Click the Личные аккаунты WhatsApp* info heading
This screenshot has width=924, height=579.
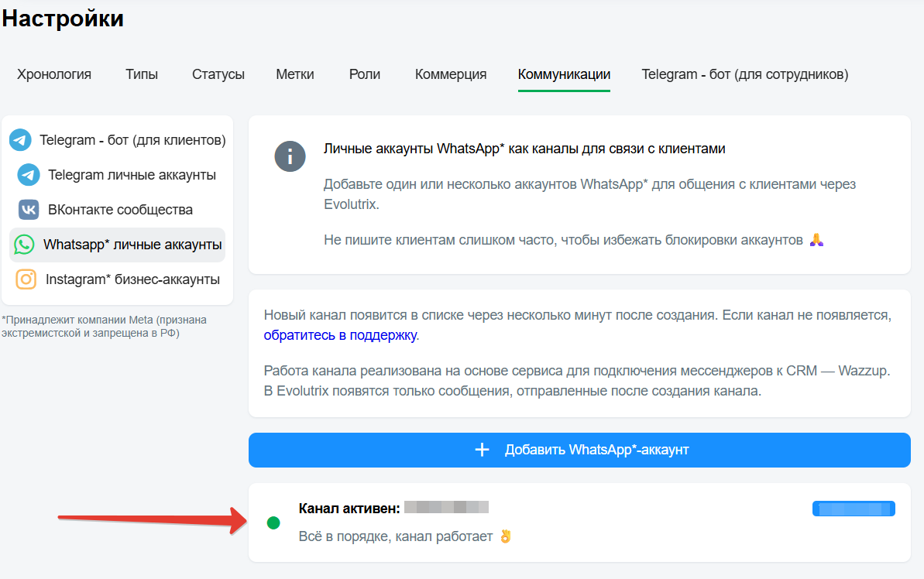coord(524,149)
